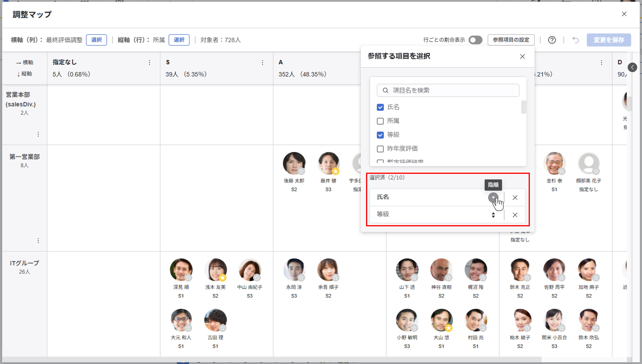
Task: Check the 昨年度評価 checkbox
Action: 380,149
